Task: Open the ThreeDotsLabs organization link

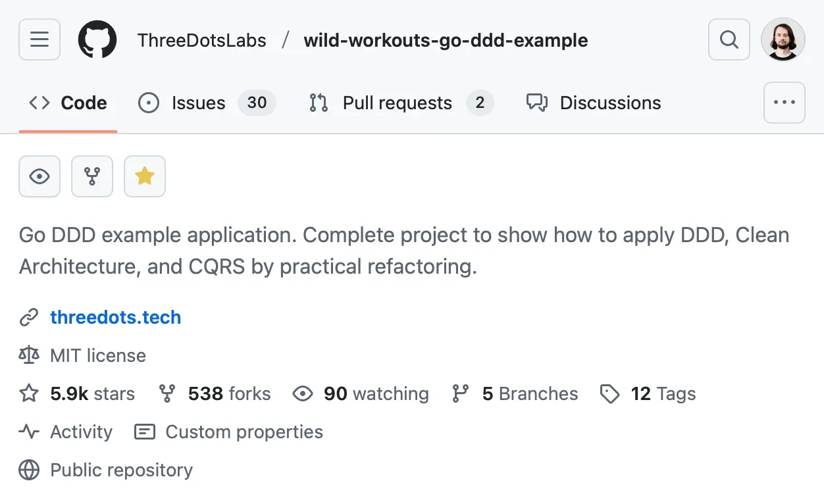Action: coord(202,40)
